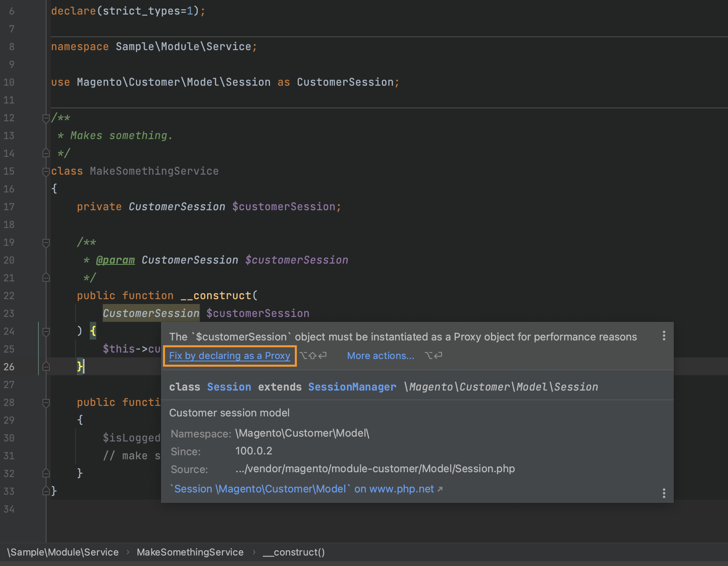Screen dimensions: 728x566
Task: Open documentation options (bottom three-dots)
Action: 664,493
